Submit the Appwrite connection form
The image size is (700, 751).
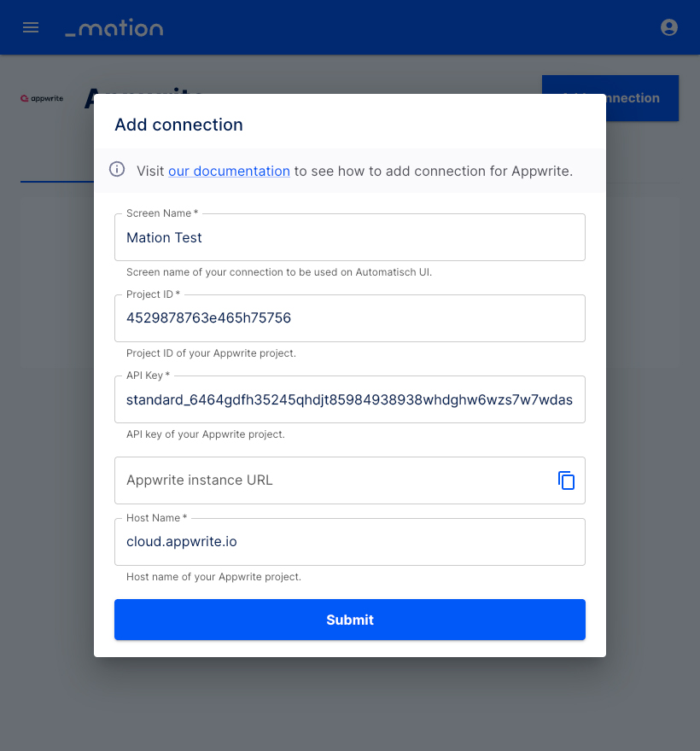tap(350, 620)
